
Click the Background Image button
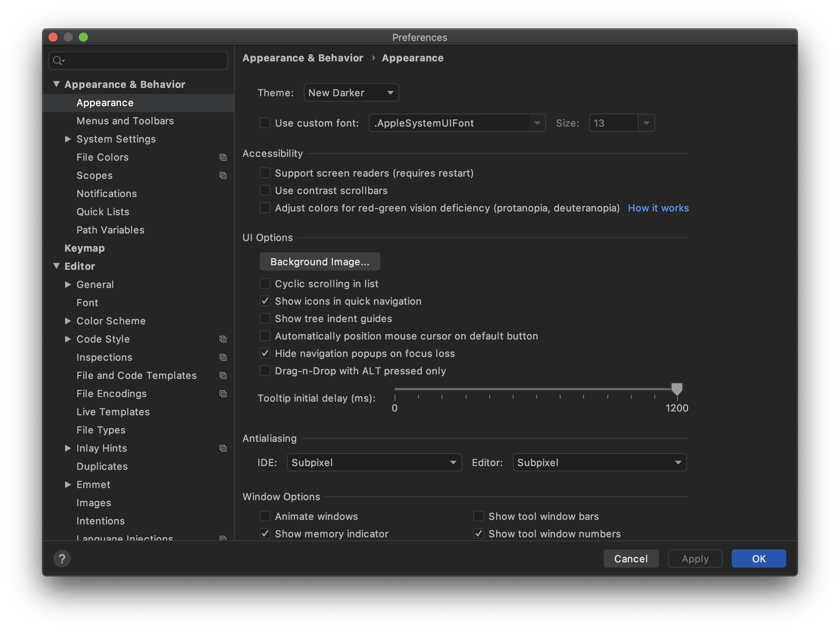click(319, 262)
